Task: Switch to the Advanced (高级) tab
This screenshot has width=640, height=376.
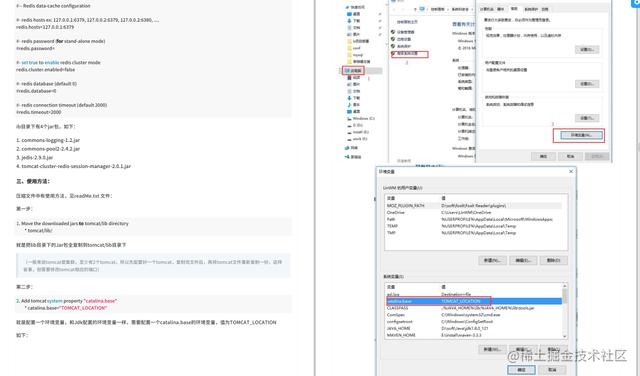Action: (x=514, y=9)
